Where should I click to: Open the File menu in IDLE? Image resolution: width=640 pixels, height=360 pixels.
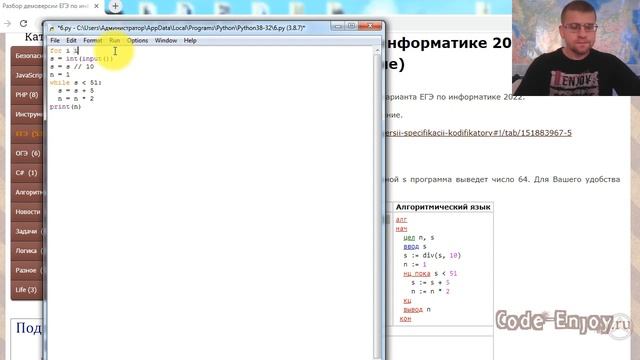point(55,40)
